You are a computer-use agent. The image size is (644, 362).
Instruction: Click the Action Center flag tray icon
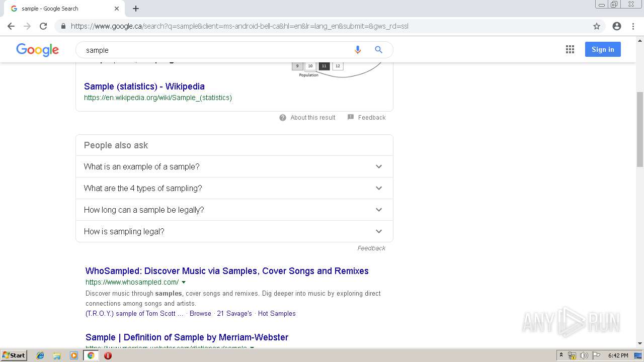coord(596,355)
